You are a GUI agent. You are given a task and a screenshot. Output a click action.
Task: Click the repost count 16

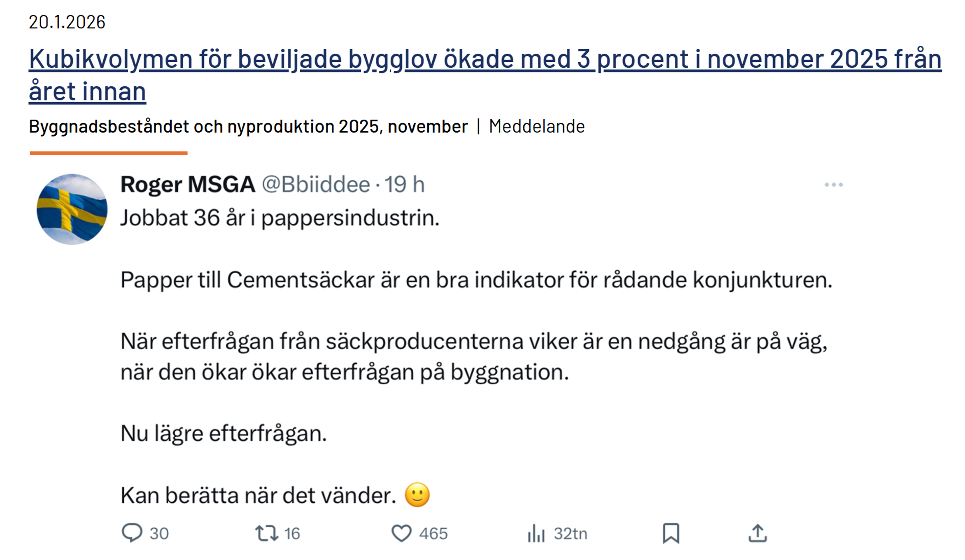292,534
